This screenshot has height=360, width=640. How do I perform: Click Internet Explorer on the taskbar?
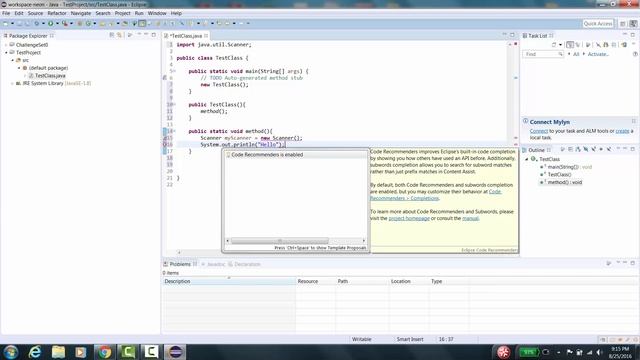[x=35, y=352]
